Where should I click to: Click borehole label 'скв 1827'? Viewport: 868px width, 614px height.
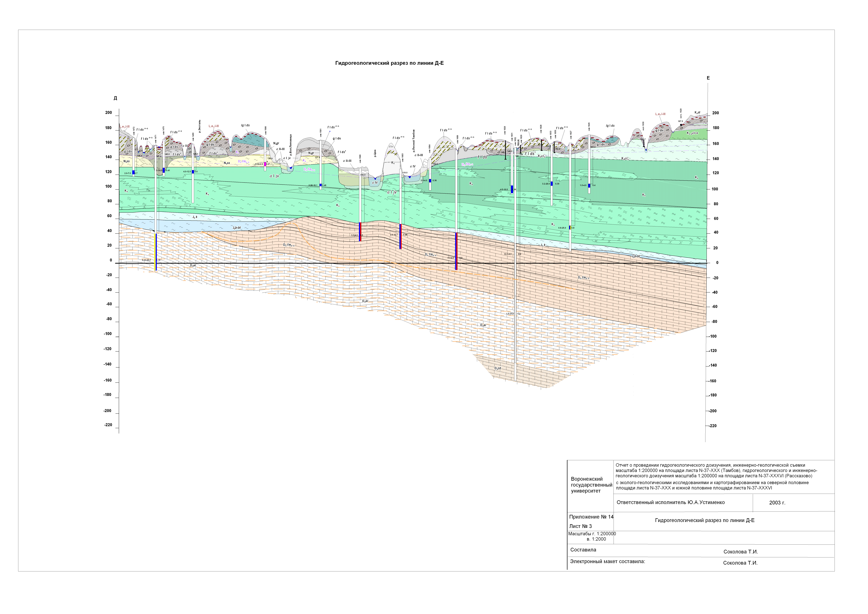click(x=571, y=135)
